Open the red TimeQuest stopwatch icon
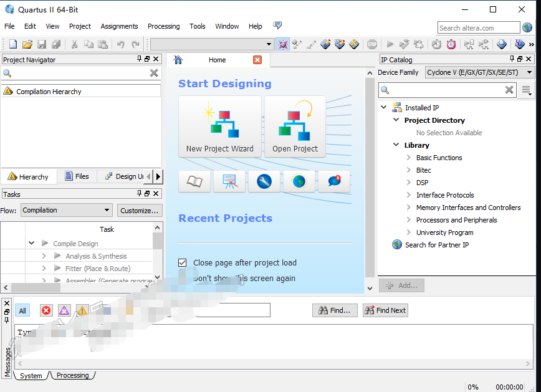 451,44
